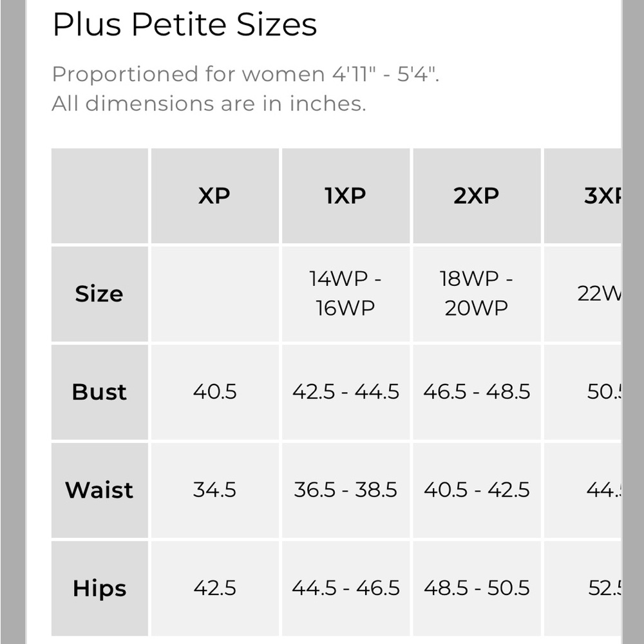
Task: Click the Bust row header
Action: [99, 392]
